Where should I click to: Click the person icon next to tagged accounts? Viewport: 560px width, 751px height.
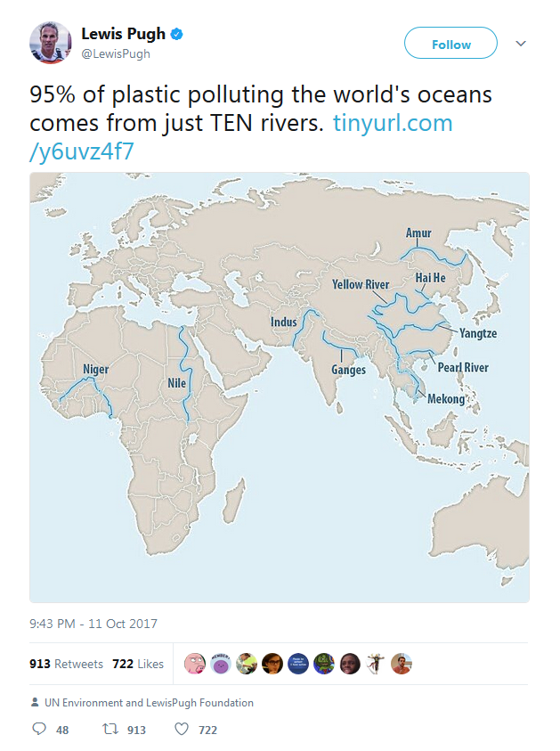tap(33, 702)
